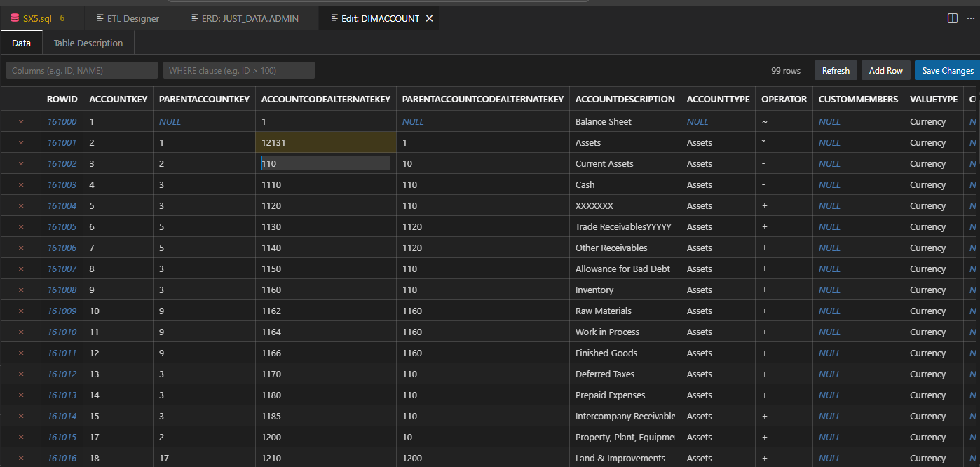The width and height of the screenshot is (980, 467).
Task: Delete row 161008 via its x icon
Action: 21,290
